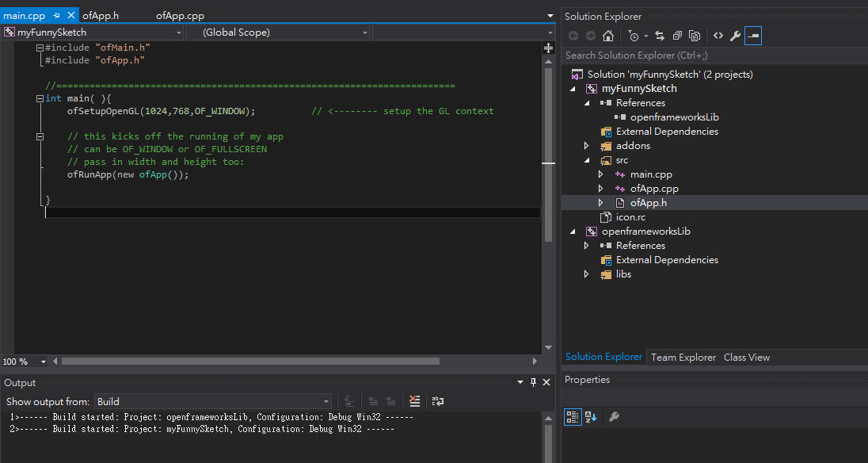Click the Show All Files icon
Screen dimensions: 868x463
click(x=695, y=36)
